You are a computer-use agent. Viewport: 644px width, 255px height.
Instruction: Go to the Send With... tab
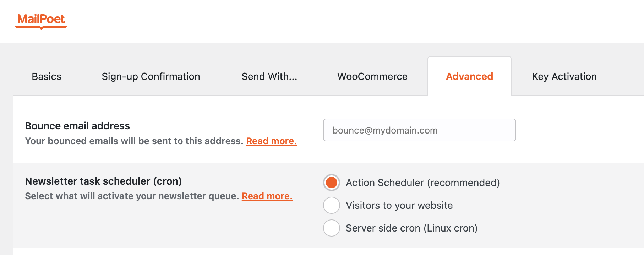coord(269,77)
